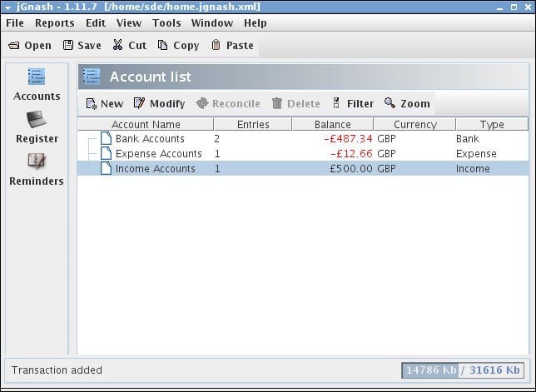Sort by Type column header
The height and width of the screenshot is (392, 536).
[492, 124]
